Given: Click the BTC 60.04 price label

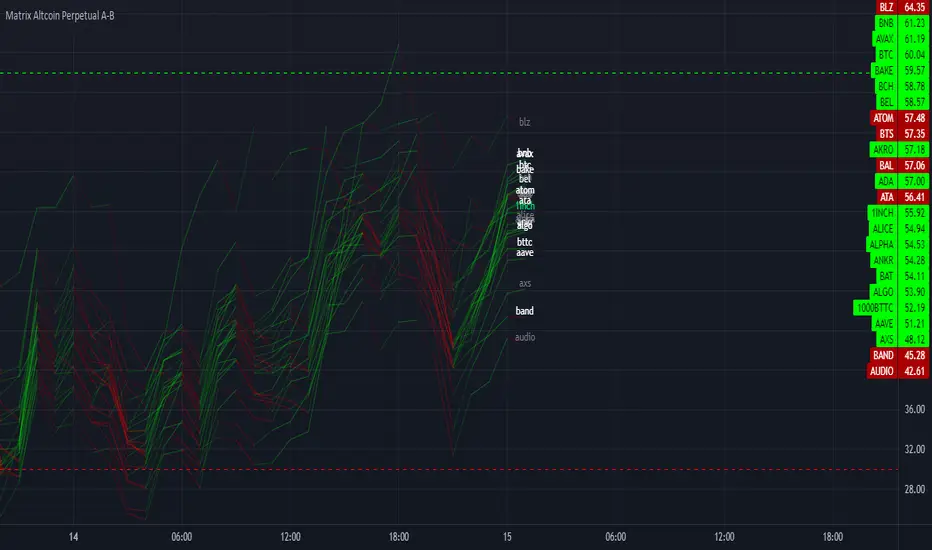Looking at the screenshot, I should (902, 55).
